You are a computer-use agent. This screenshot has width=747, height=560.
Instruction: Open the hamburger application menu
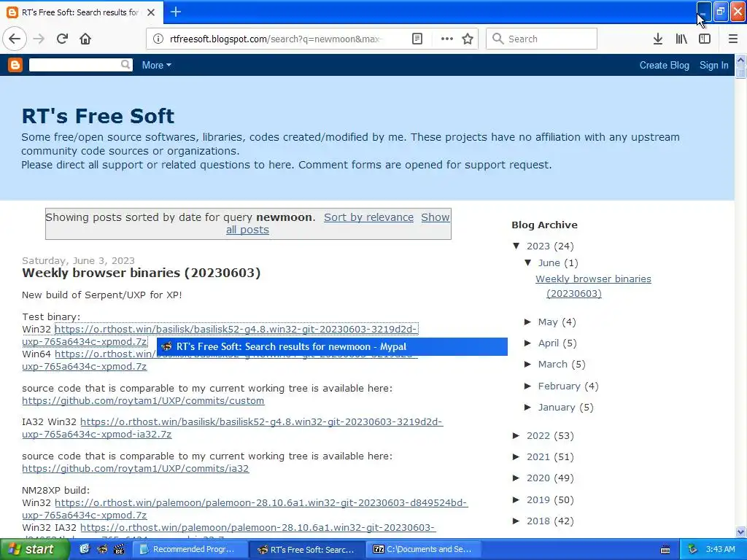pos(733,39)
